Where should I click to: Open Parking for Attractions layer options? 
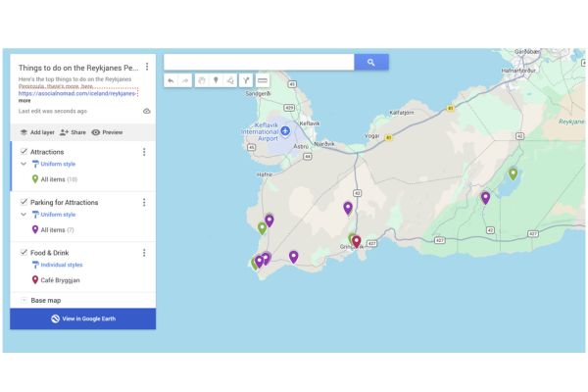(144, 203)
